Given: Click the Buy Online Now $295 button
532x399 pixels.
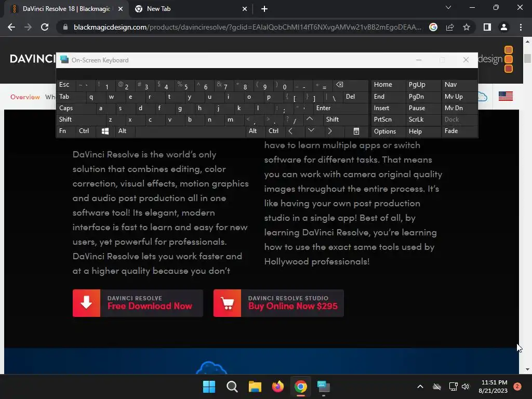Looking at the screenshot, I should 278,303.
